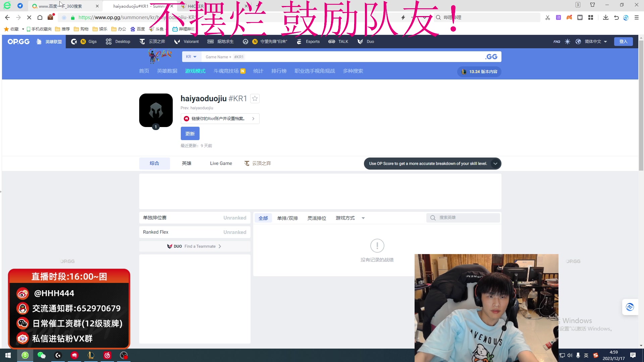Image resolution: width=644 pixels, height=362 pixels.
Task: Go to 云顶之弈 in top navigation bar
Action: coord(152,42)
